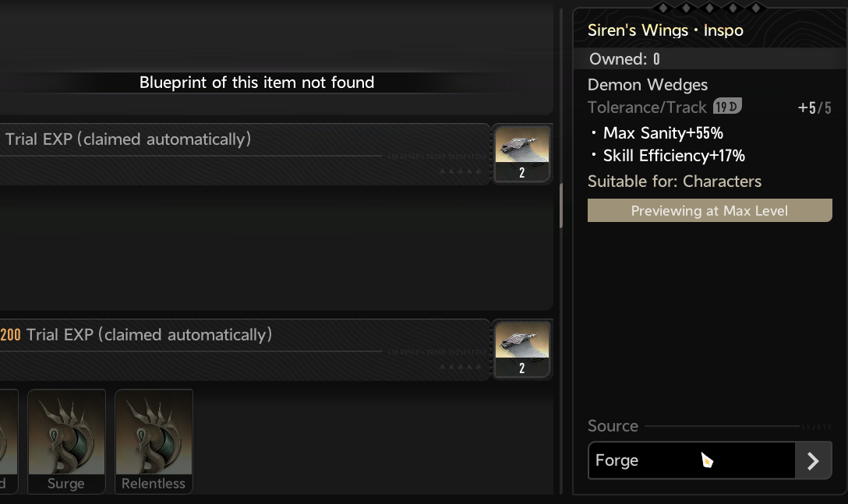Open the first Trial EXP scroll reward icon
Image resolution: width=848 pixels, height=504 pixels.
point(522,154)
